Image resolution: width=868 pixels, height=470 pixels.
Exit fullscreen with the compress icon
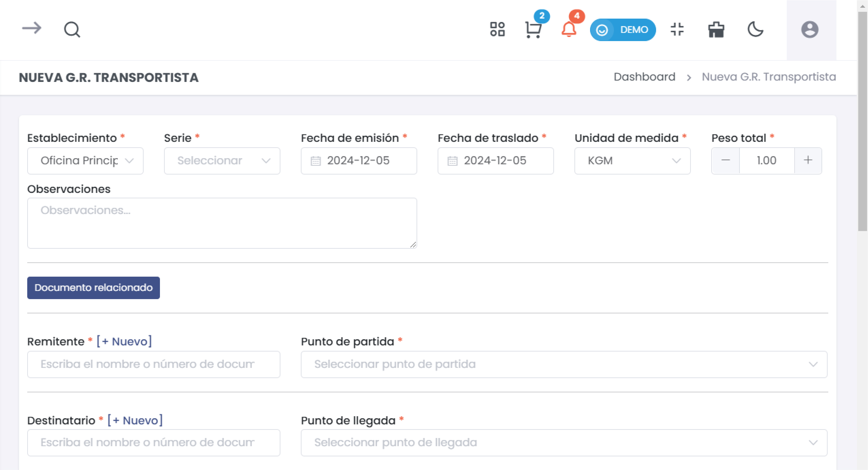[x=677, y=29]
